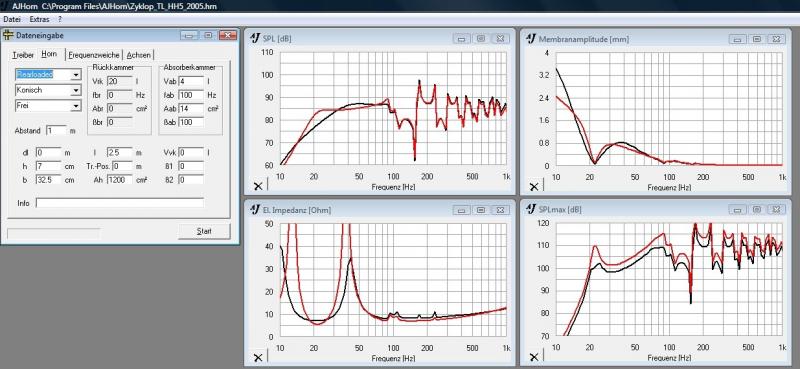Click the Info text field

pos(120,203)
